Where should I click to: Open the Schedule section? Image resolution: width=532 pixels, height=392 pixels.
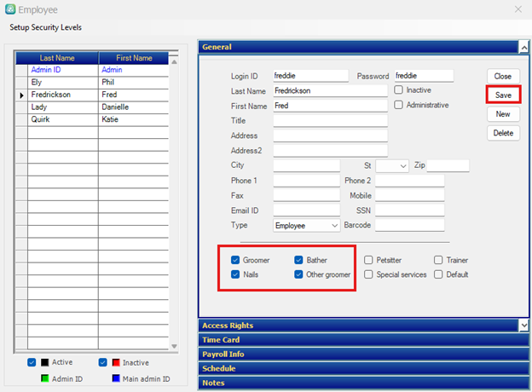[x=364, y=369]
